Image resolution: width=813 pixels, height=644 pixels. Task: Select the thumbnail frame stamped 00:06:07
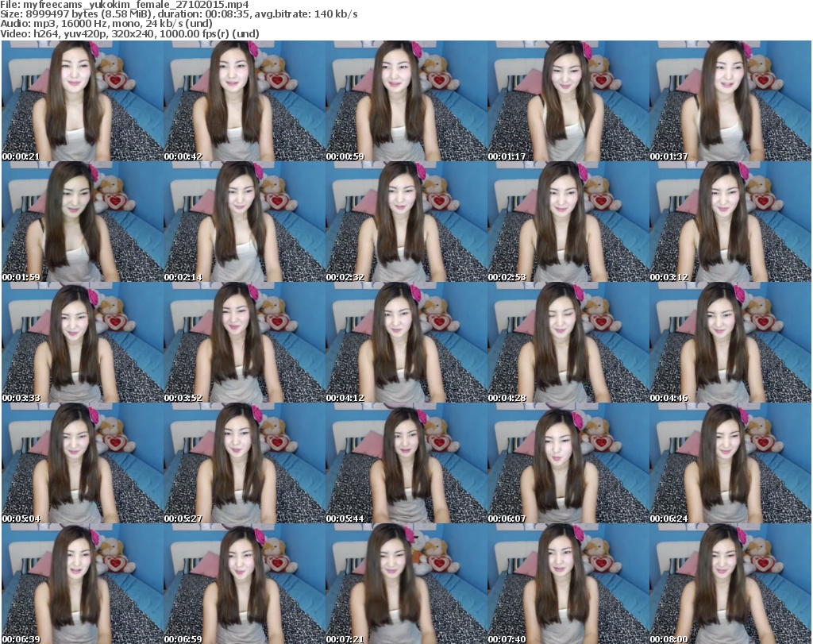coord(568,463)
